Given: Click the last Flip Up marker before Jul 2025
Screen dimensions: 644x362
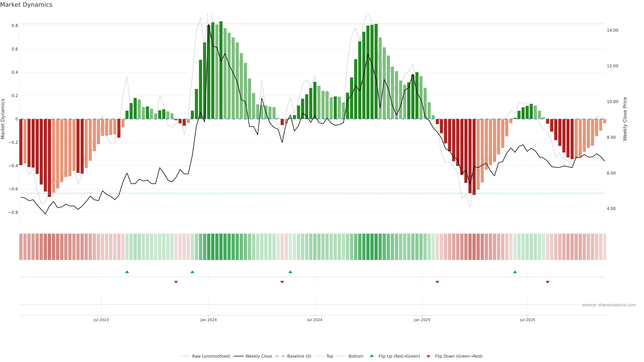Looking at the screenshot, I should (515, 272).
